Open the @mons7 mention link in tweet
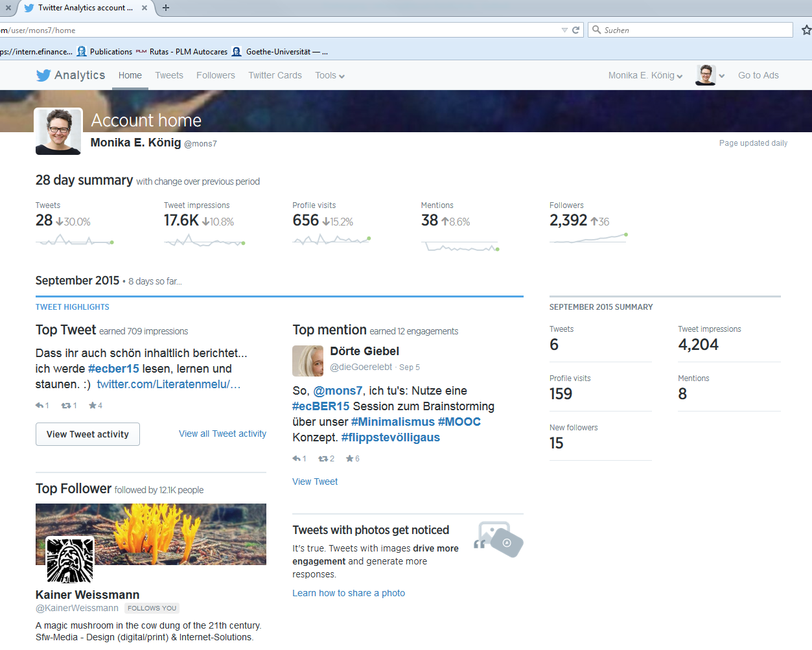Image resolution: width=812 pixels, height=650 pixels. click(x=338, y=391)
